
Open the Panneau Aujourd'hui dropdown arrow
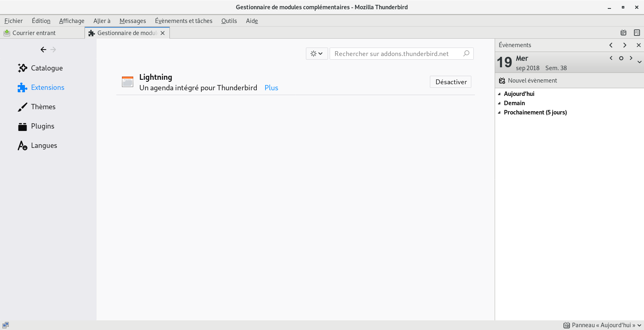coord(639,325)
